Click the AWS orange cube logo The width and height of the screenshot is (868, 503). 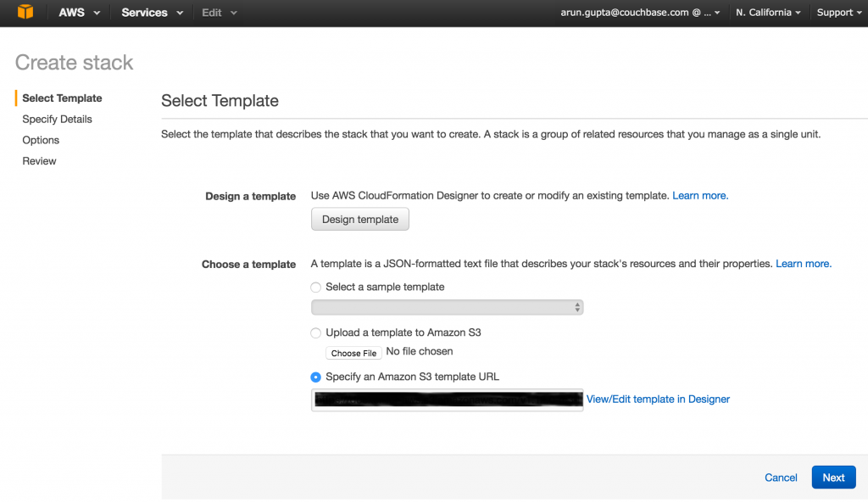[25, 12]
